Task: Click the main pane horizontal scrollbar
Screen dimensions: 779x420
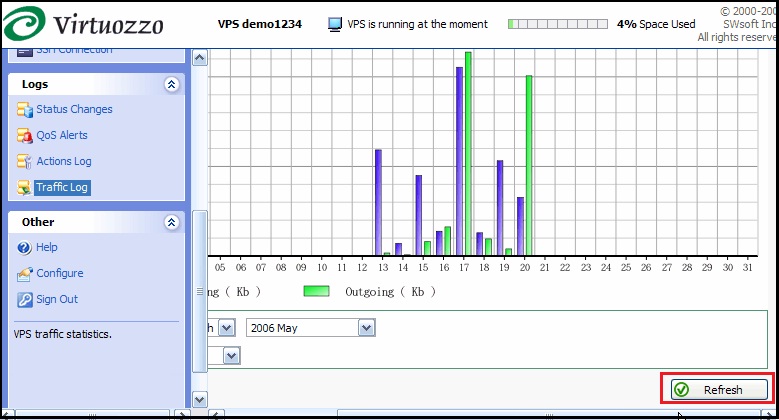Action: 549,414
